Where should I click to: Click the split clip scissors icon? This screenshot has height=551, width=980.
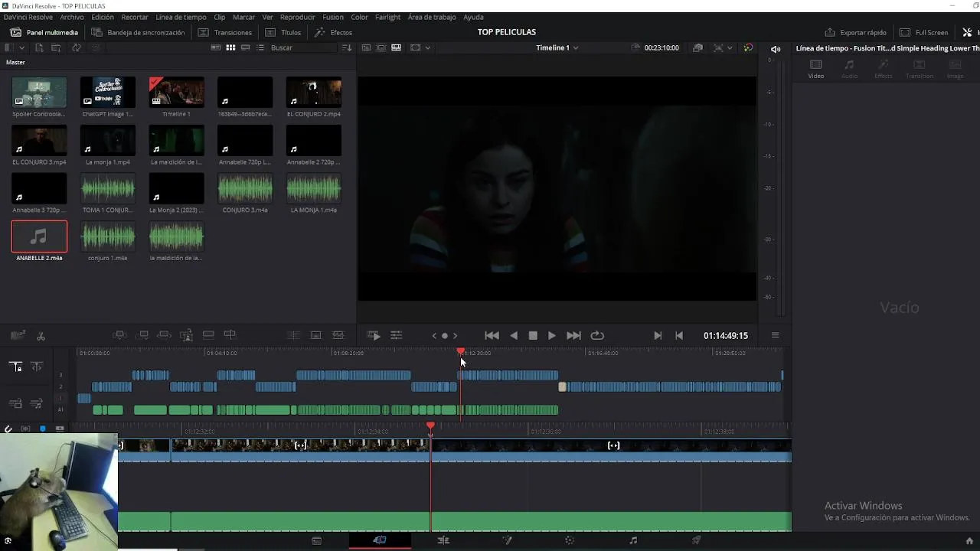41,335
